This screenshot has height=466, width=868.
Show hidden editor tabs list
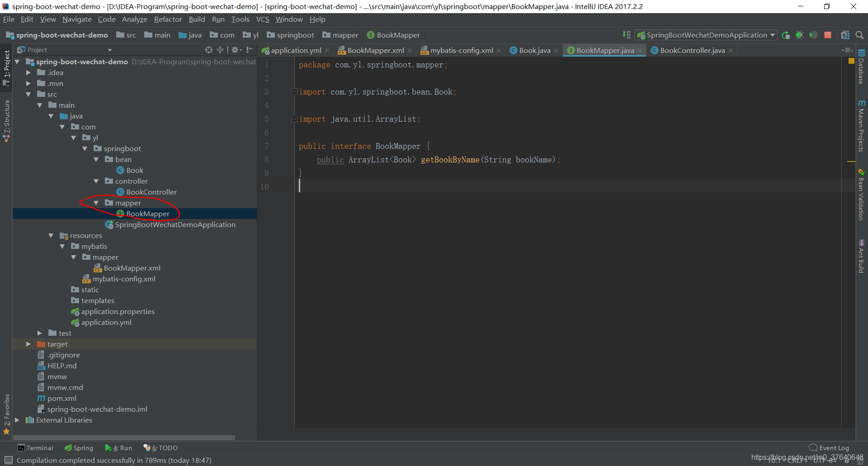click(x=847, y=50)
